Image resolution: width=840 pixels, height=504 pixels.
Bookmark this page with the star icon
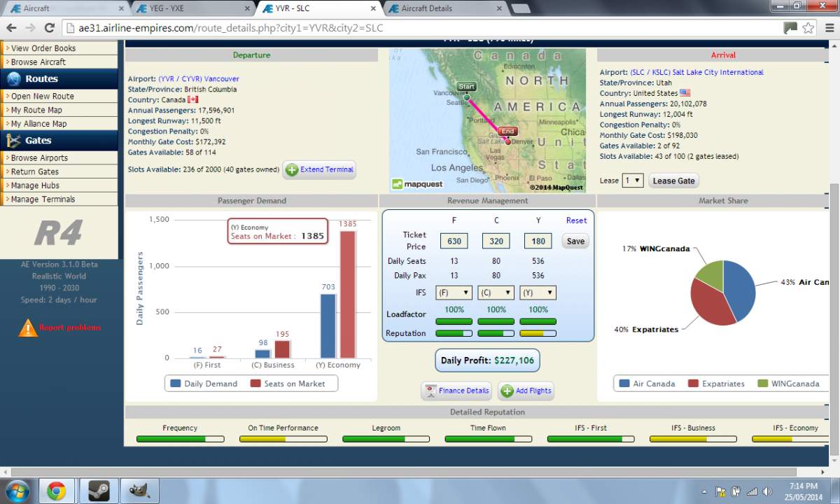pyautogui.click(x=808, y=28)
